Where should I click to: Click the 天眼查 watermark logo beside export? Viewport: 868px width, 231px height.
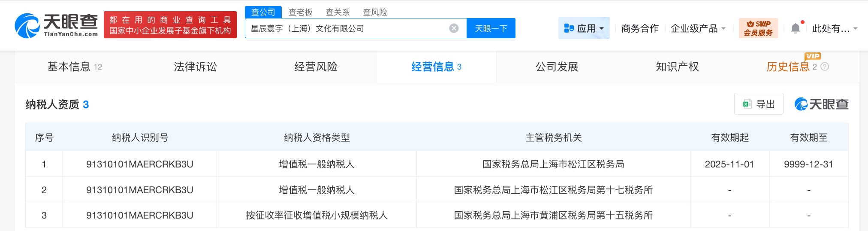(821, 104)
